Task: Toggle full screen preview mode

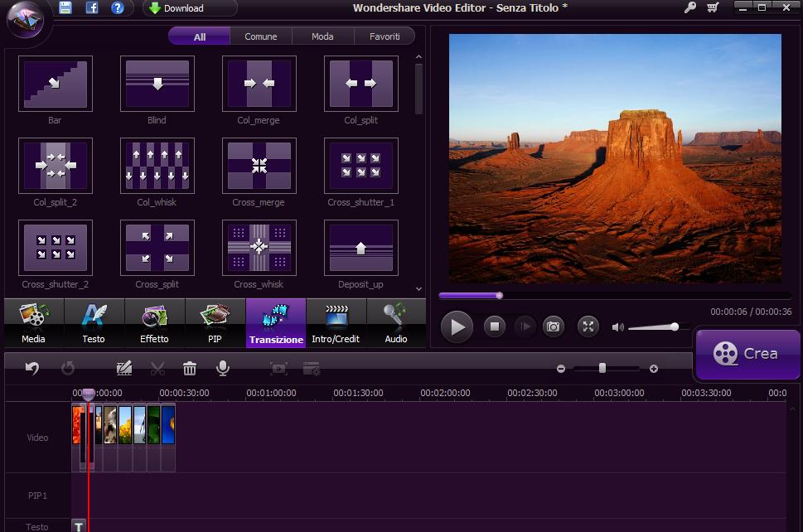Action: pos(588,326)
